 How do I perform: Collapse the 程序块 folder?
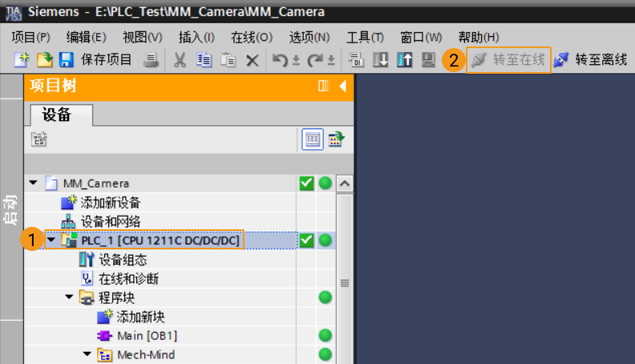(69, 297)
